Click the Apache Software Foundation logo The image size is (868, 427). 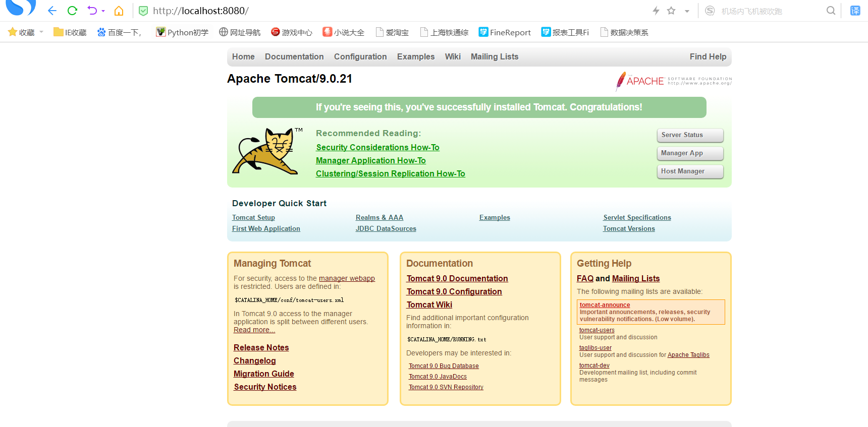673,81
